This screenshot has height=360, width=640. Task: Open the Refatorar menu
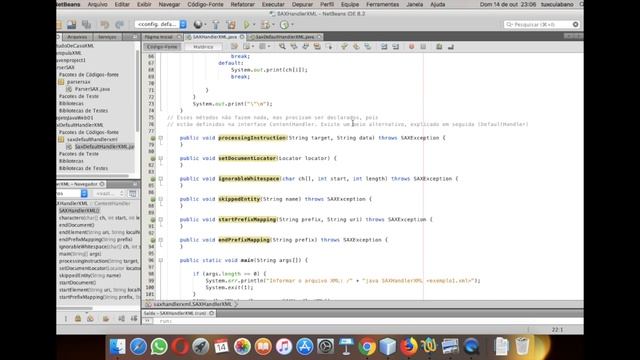pyautogui.click(x=242, y=4)
